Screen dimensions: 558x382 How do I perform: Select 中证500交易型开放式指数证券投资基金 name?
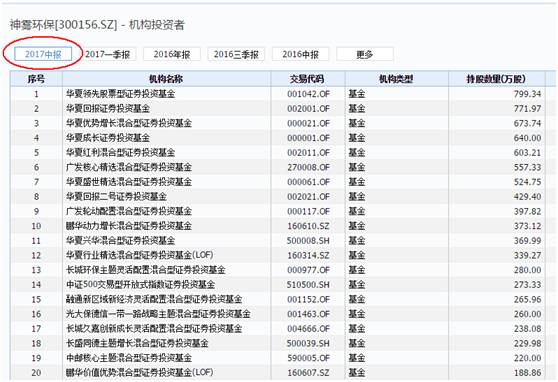point(140,285)
